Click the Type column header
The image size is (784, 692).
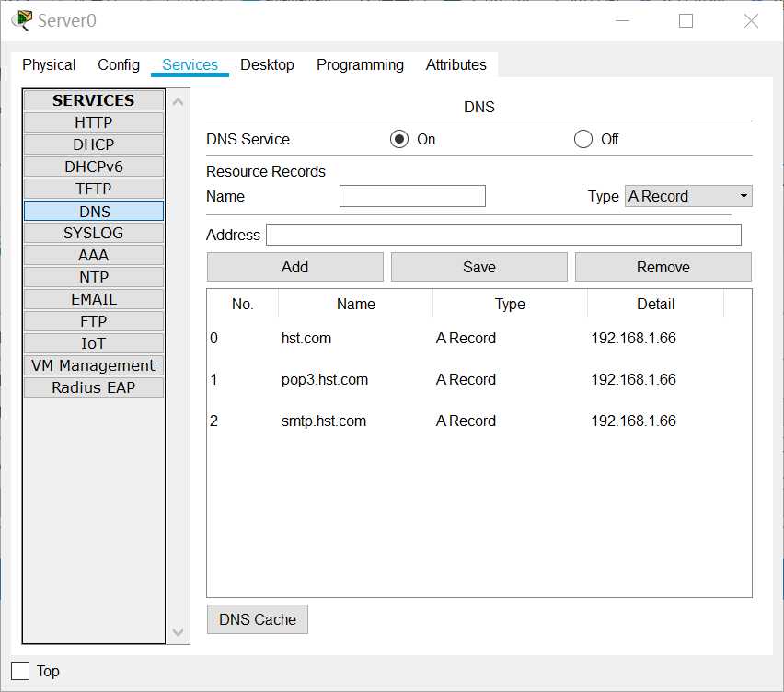[510, 304]
